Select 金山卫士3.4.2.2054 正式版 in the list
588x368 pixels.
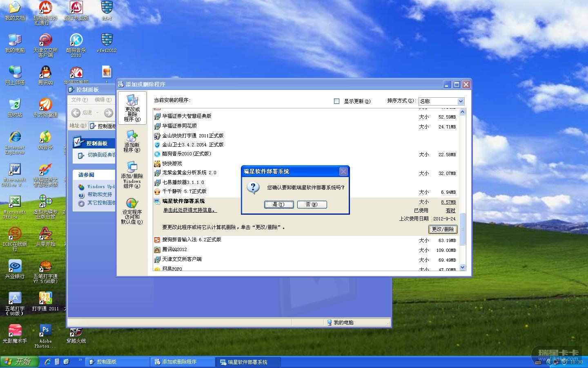[305, 145]
